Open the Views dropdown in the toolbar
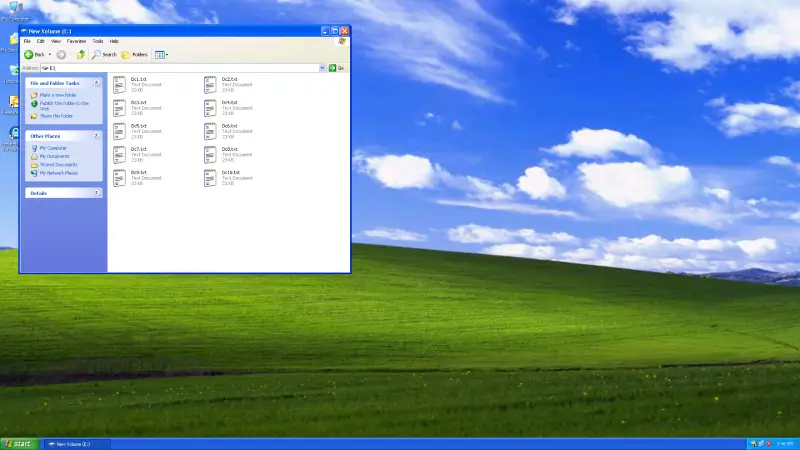The height and width of the screenshot is (450, 800). tap(161, 55)
